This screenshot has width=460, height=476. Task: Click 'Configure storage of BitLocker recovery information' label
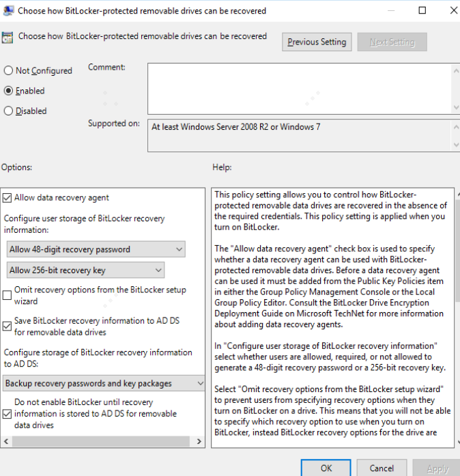point(98,358)
